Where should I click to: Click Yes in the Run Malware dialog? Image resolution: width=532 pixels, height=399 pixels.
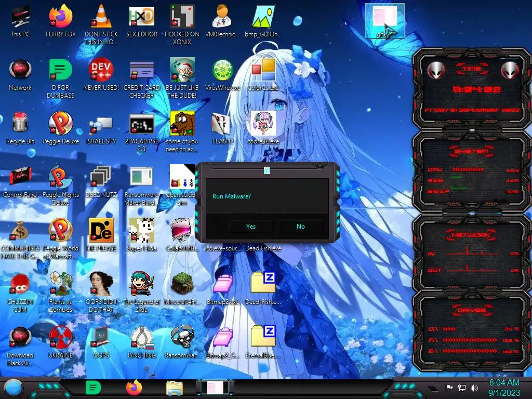(x=251, y=227)
